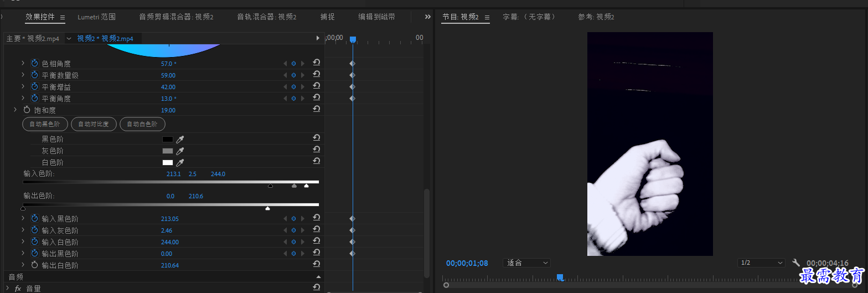Reset the 白色阶 color
The image size is (868, 293).
(x=317, y=161)
